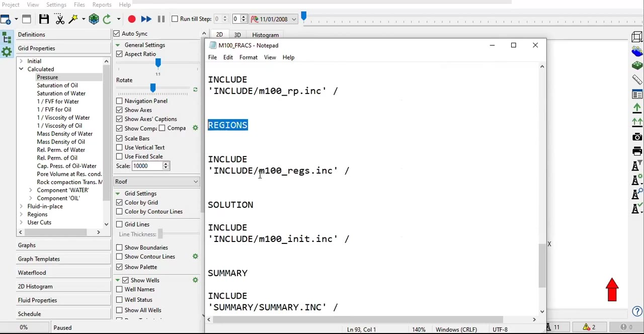Open help via the blue question mark icon
644x334 pixels.
637,311
